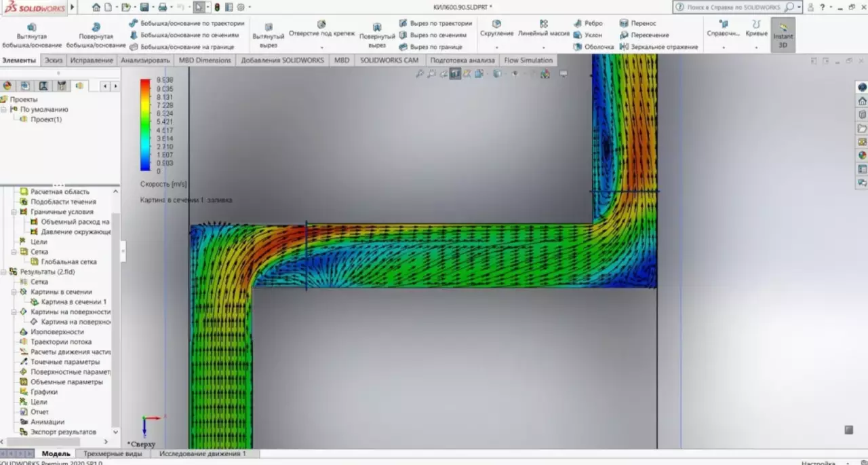The height and width of the screenshot is (465, 868).
Task: Click the Отверстие под крепеж hole tool
Action: 321,24
